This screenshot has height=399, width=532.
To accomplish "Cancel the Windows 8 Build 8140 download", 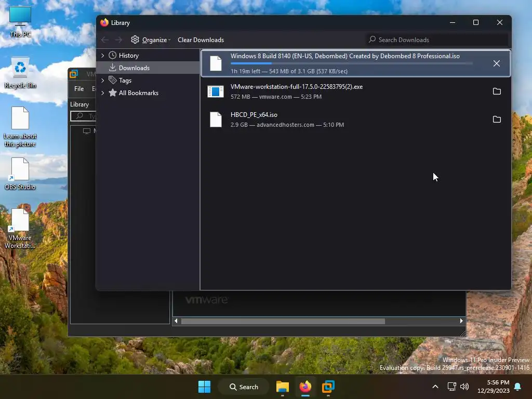I will coord(496,63).
